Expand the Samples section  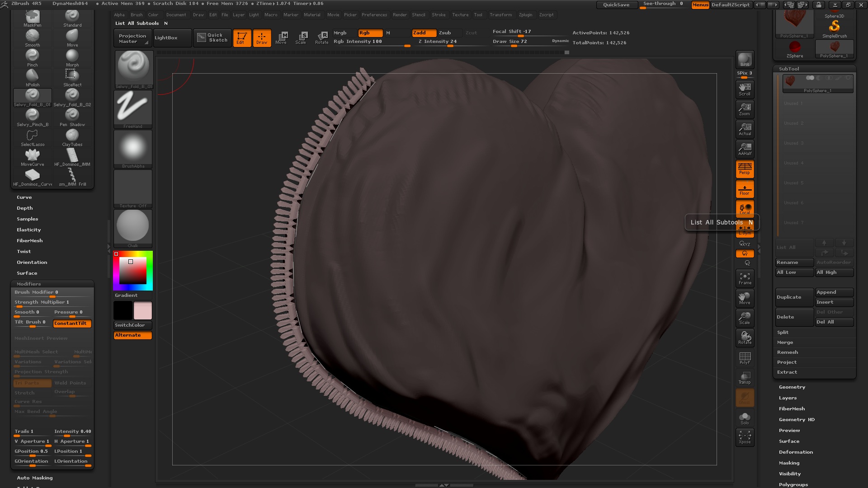click(28, 219)
